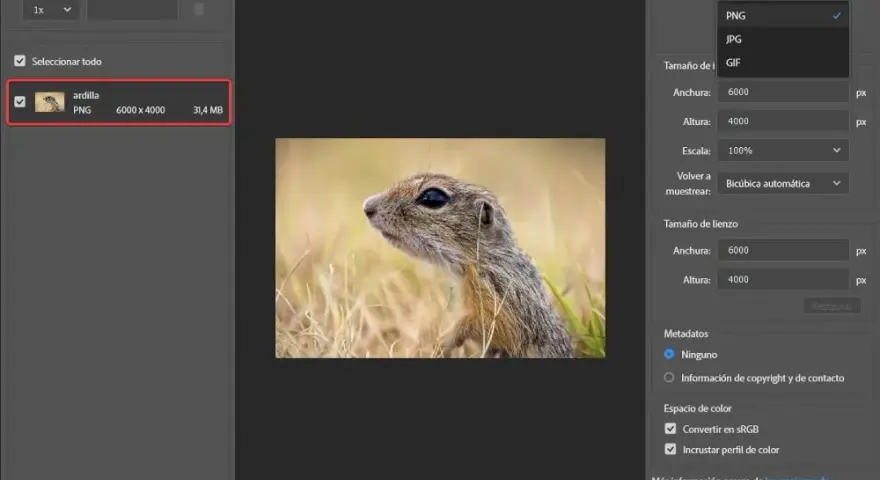Open Bicúbica automática resample dropdown
This screenshot has width=880, height=480.
tap(783, 184)
